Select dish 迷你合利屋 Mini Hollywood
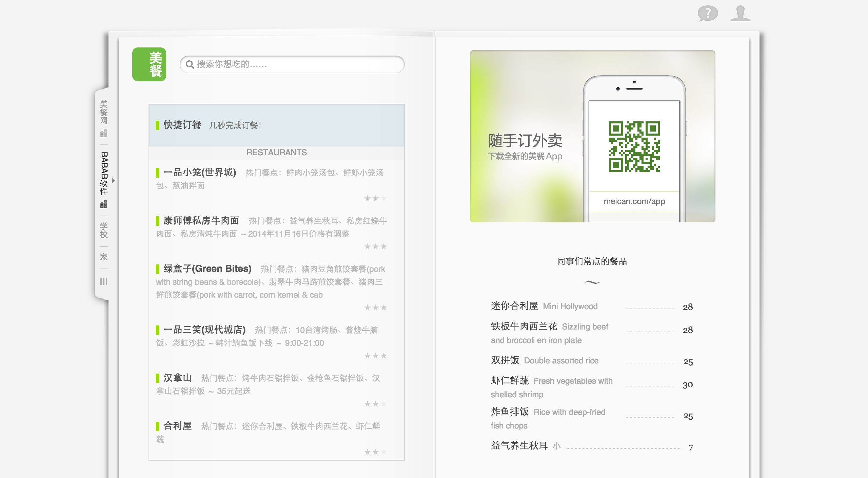The image size is (868, 478). click(x=592, y=306)
